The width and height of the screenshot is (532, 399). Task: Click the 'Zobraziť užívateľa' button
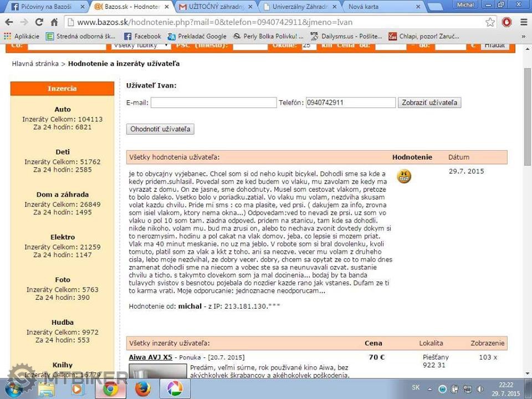[429, 103]
